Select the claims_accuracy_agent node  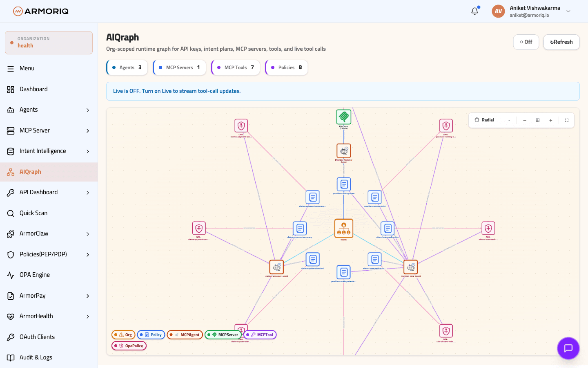[x=277, y=267]
